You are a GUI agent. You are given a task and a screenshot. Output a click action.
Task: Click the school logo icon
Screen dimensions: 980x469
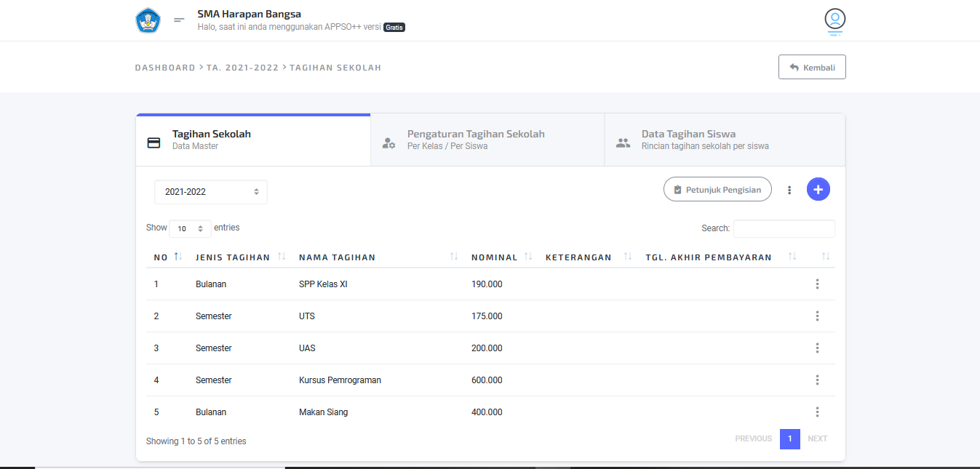tap(148, 20)
